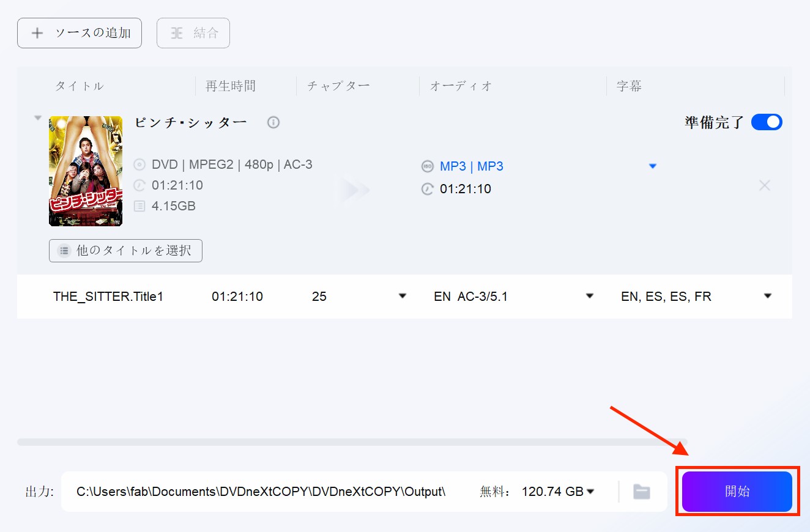Click the MP3 | MP3 format link
Viewport: 810px width, 532px height.
click(x=472, y=166)
